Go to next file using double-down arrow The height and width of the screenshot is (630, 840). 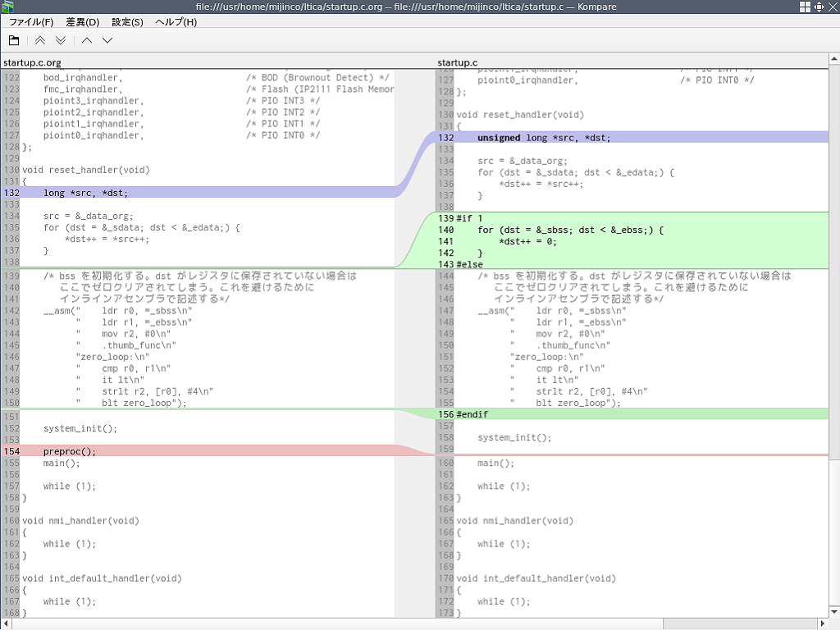point(61,40)
